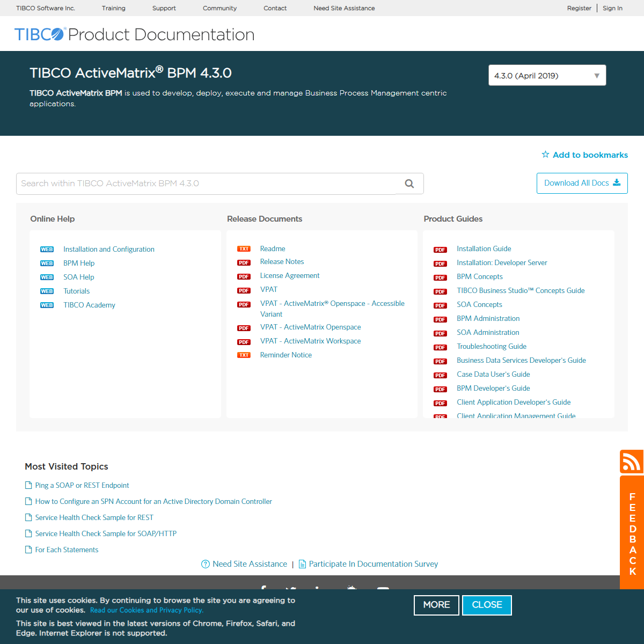Click the document icon beside For Each Statements
Viewport: 644px width, 644px height.
click(x=28, y=550)
